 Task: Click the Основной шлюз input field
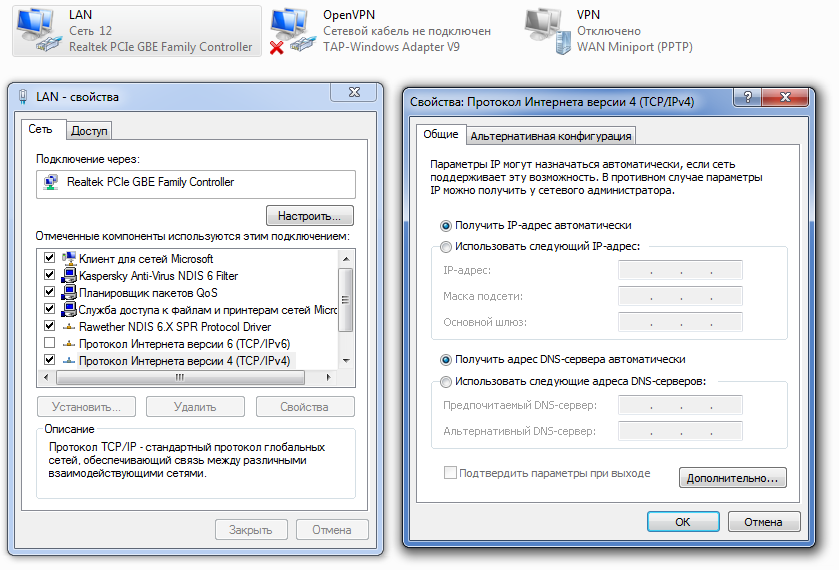(x=680, y=322)
